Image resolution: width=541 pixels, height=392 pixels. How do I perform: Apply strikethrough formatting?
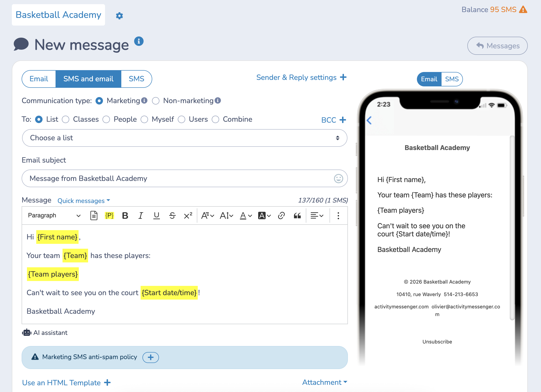172,215
